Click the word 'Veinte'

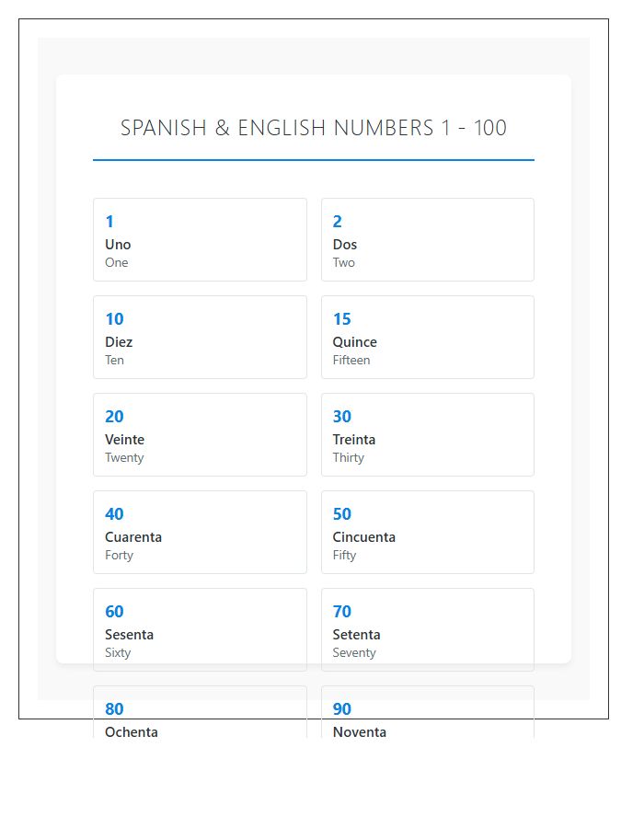click(124, 440)
